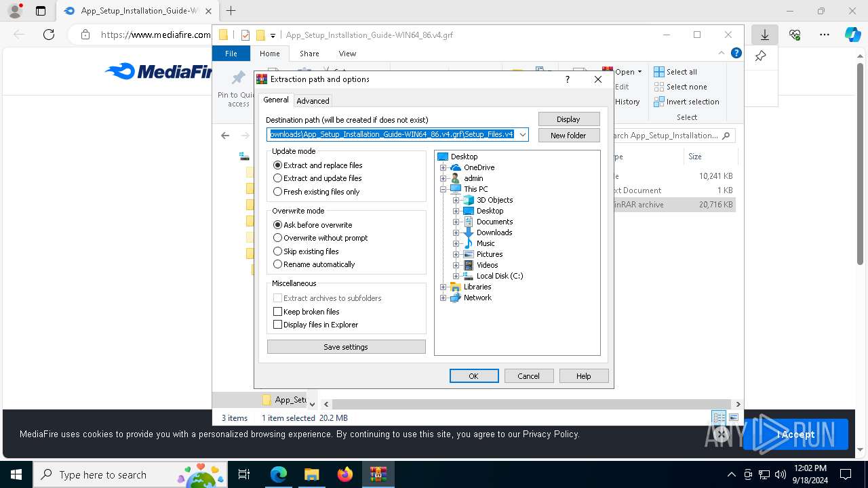Open Task View on the taskbar

(x=244, y=474)
